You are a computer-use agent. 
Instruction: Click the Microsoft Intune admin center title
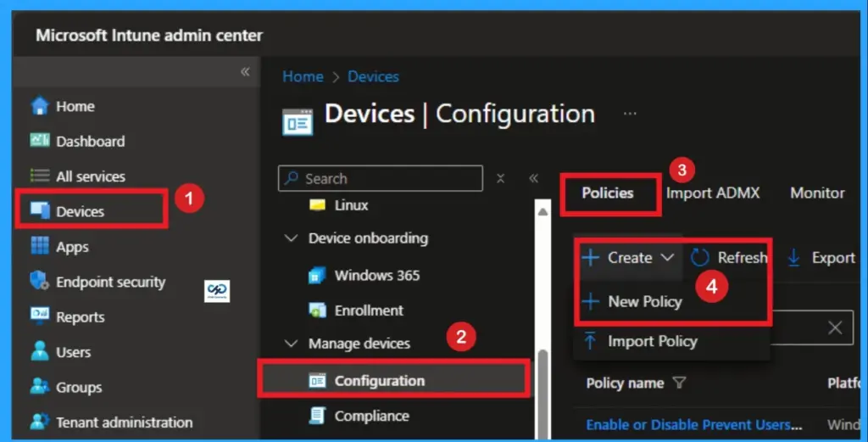(149, 36)
